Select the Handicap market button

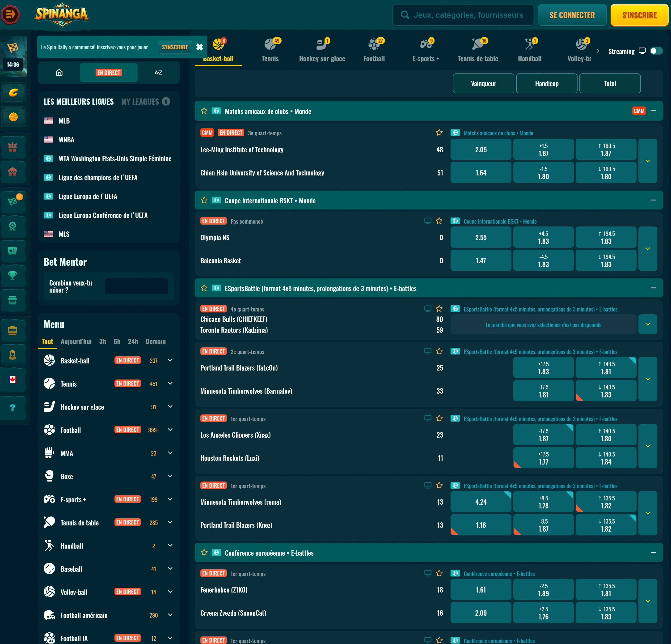pyautogui.click(x=547, y=84)
